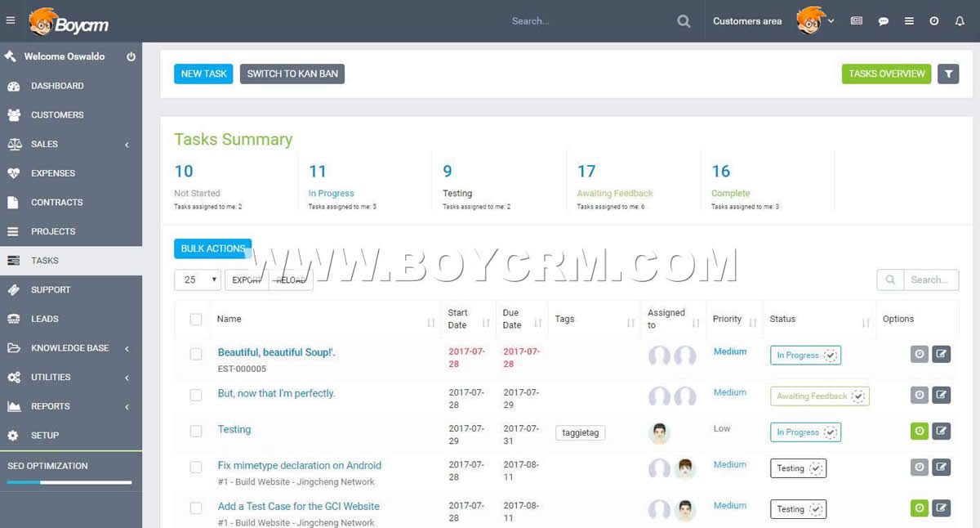Image resolution: width=980 pixels, height=528 pixels.
Task: Select checkbox for Fix mimetype declaration task
Action: click(x=196, y=467)
